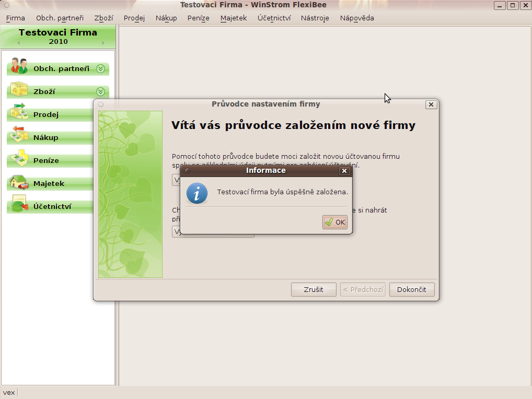Select the Majetek sidebar label
This screenshot has height=399, width=532.
pyautogui.click(x=49, y=183)
